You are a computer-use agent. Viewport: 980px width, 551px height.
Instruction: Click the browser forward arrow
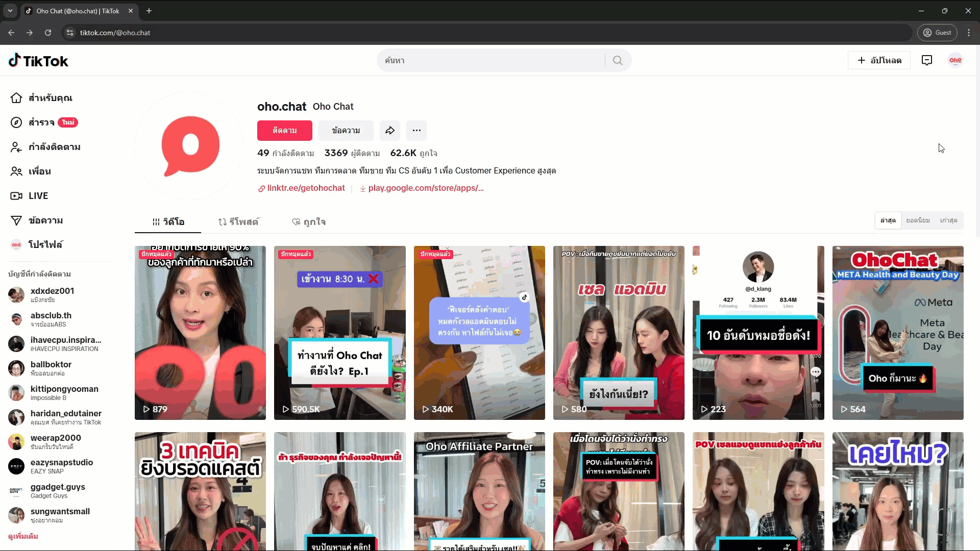click(x=30, y=33)
